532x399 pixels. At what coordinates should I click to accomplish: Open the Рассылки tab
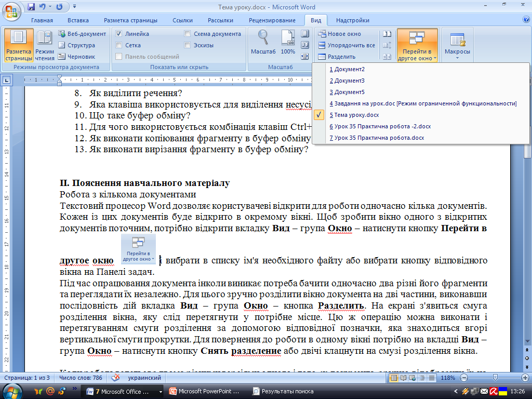220,20
